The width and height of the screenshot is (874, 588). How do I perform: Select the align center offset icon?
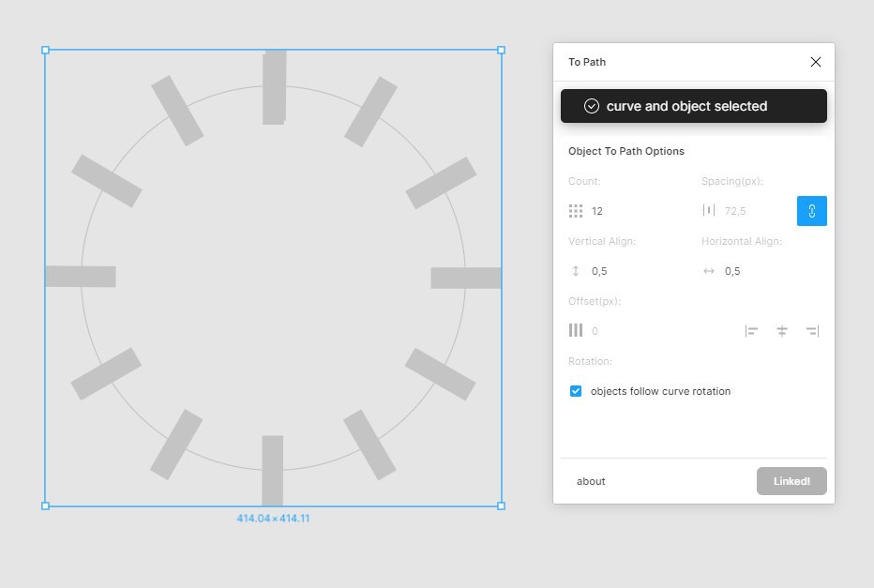[782, 331]
